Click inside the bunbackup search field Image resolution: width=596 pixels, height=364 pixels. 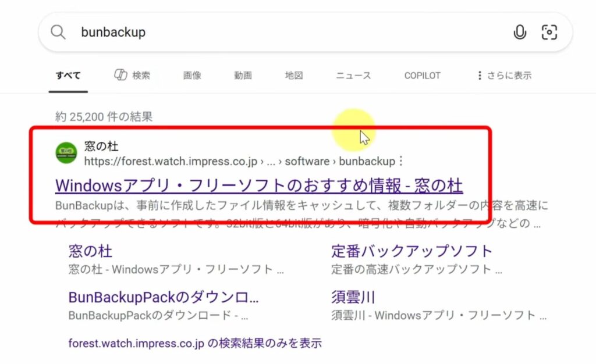pos(279,32)
